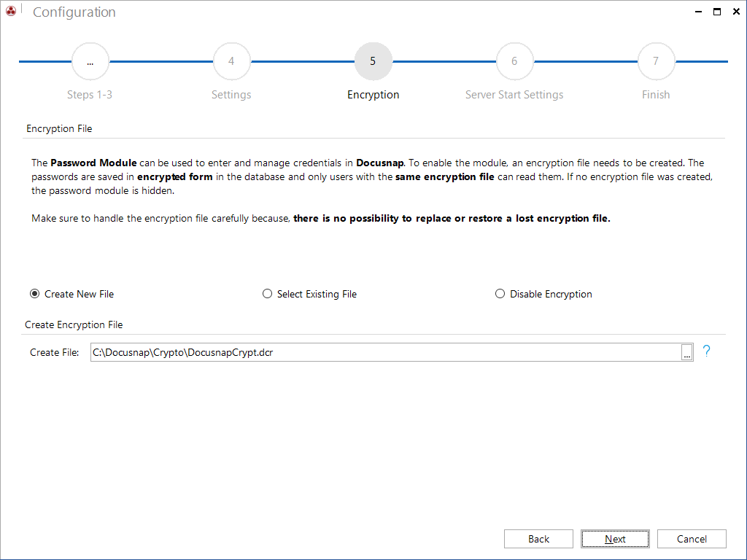747x560 pixels.
Task: Click the Create File path input field
Action: (x=386, y=352)
